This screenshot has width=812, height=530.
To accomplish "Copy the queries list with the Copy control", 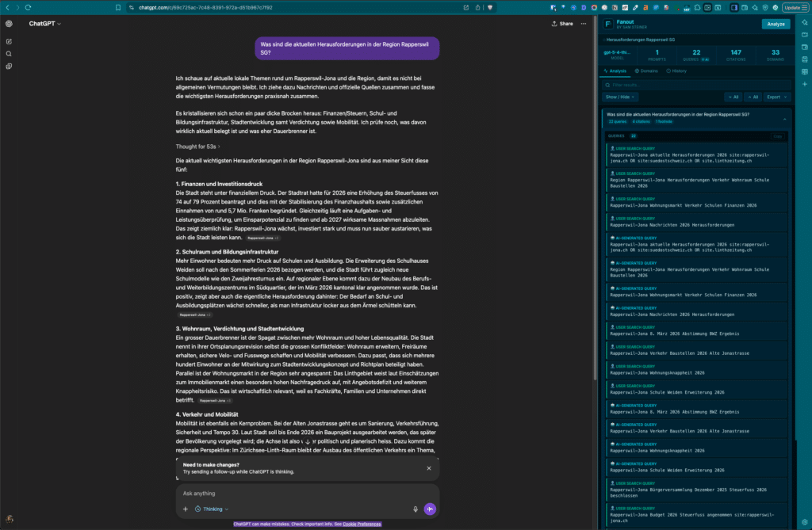I will coord(777,136).
